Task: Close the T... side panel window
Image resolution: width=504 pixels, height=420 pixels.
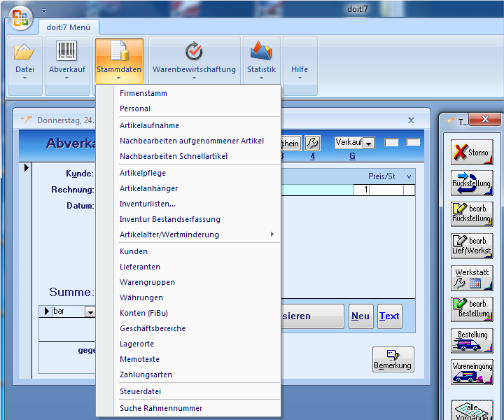Action: click(484, 119)
